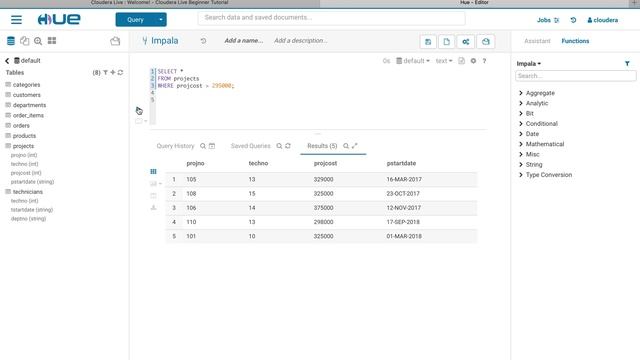Image resolution: width=640 pixels, height=360 pixels.
Task: Select the order_items table
Action: click(x=28, y=115)
